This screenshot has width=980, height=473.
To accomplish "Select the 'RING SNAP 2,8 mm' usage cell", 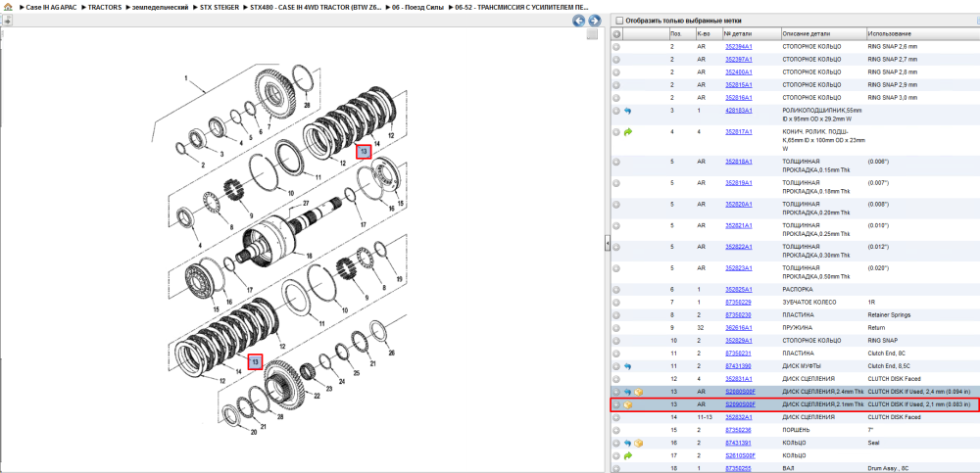I will tap(893, 72).
